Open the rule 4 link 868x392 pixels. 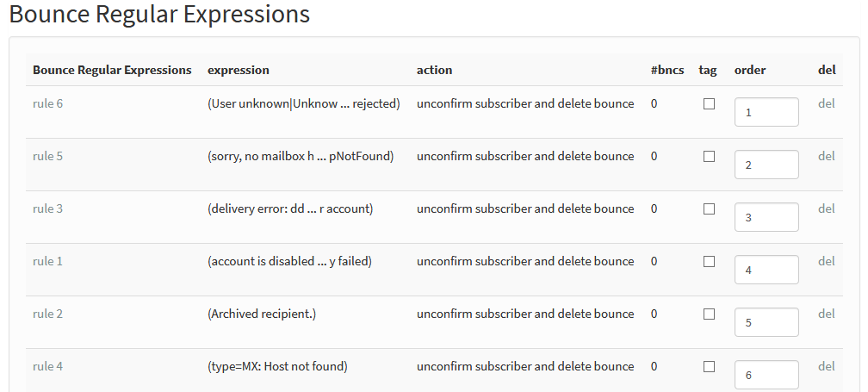click(47, 366)
